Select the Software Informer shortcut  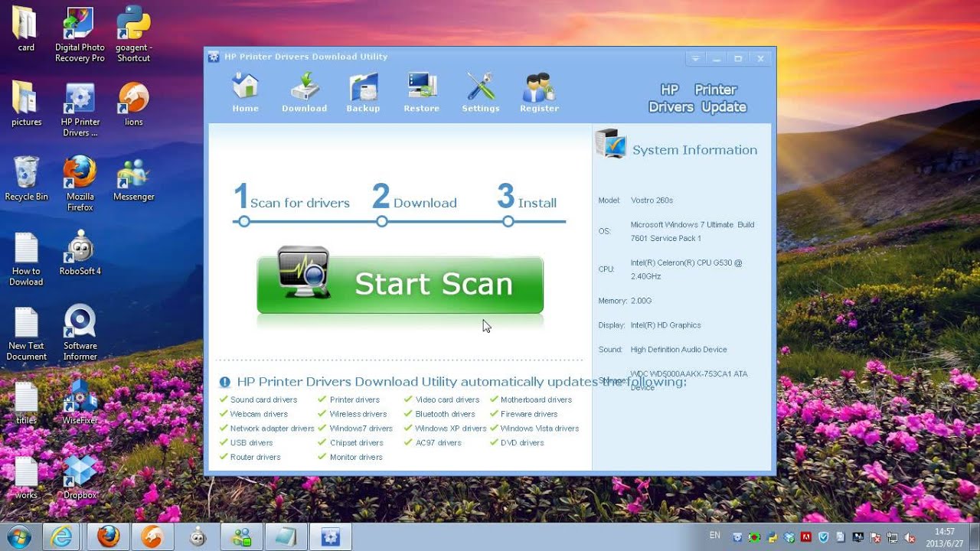80,333
